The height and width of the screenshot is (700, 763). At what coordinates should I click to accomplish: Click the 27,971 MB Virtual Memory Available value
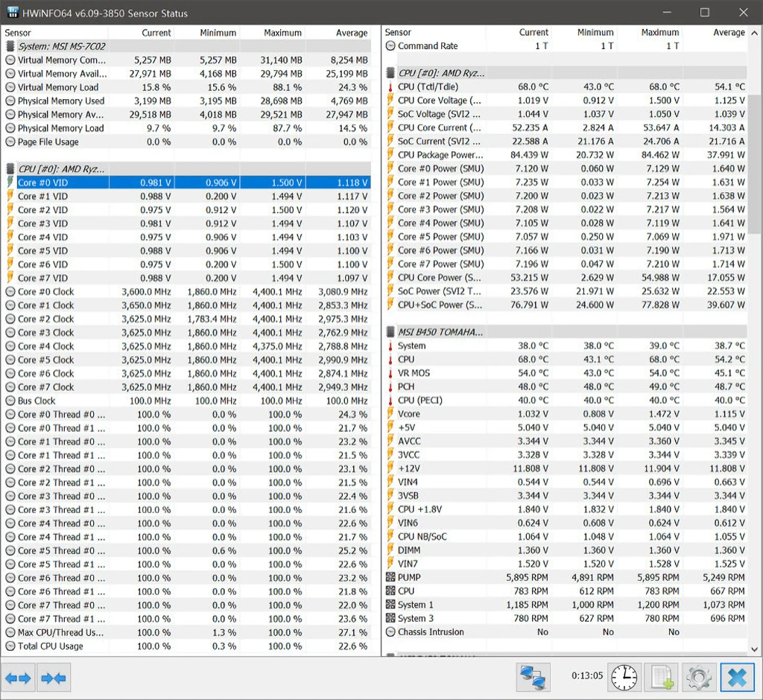[x=150, y=74]
